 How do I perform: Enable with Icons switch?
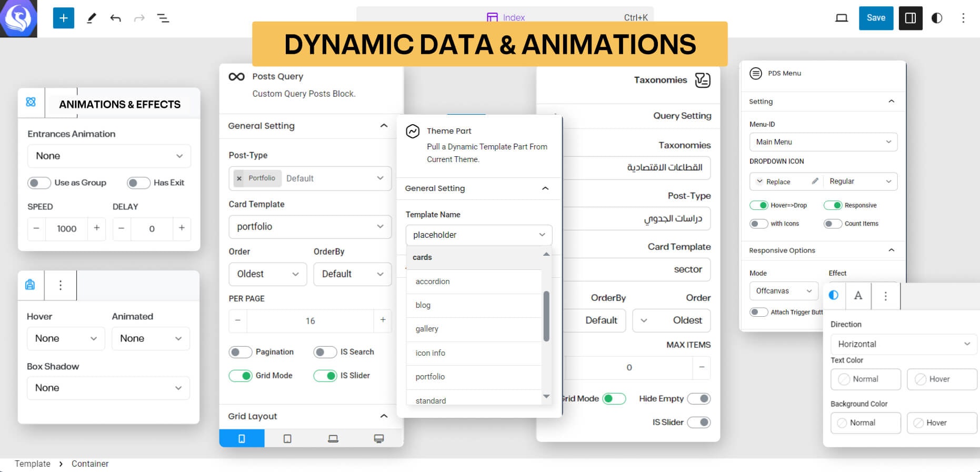pyautogui.click(x=759, y=224)
